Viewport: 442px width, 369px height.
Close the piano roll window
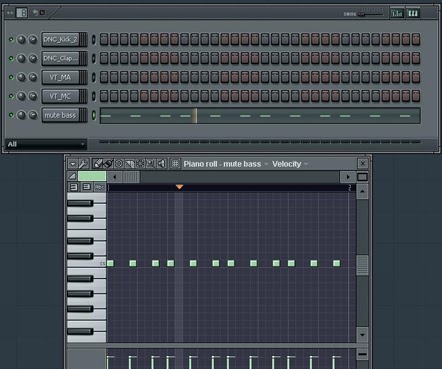tap(362, 164)
